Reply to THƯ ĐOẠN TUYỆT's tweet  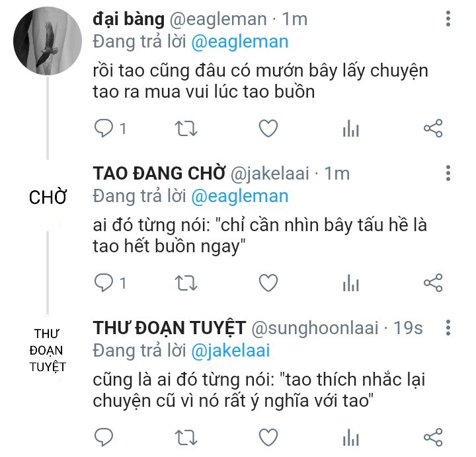point(104,437)
